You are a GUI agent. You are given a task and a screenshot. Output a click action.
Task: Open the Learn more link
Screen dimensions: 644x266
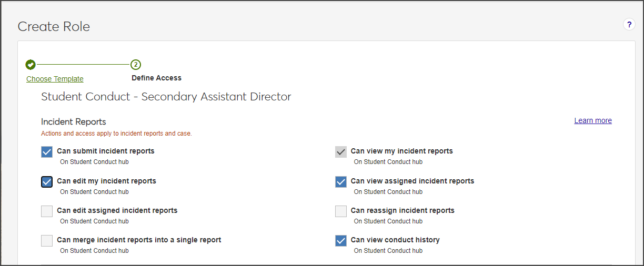[x=592, y=120]
